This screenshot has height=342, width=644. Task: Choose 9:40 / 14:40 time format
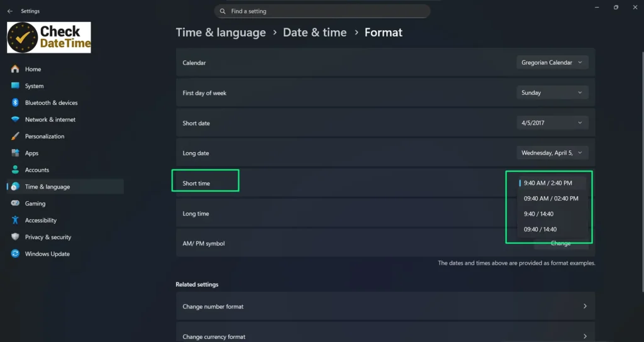552,214
